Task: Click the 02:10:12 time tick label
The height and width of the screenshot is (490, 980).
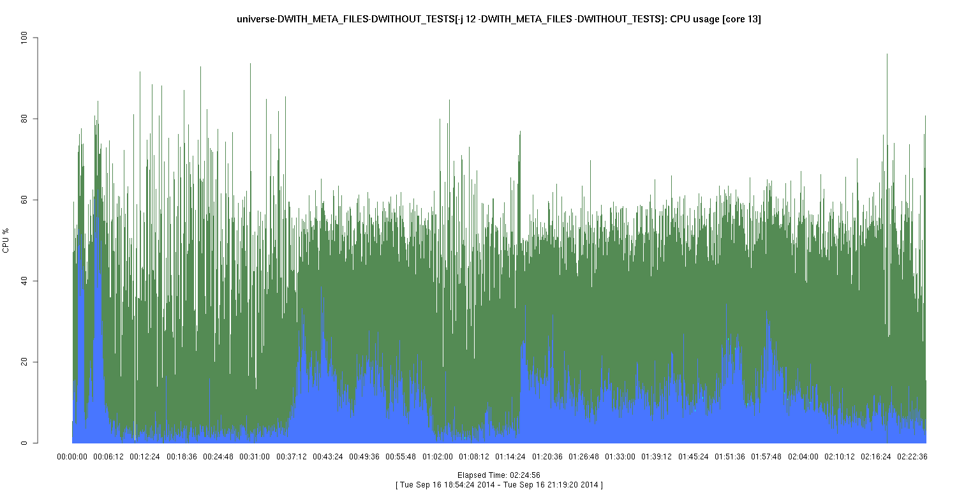Action: pos(840,457)
